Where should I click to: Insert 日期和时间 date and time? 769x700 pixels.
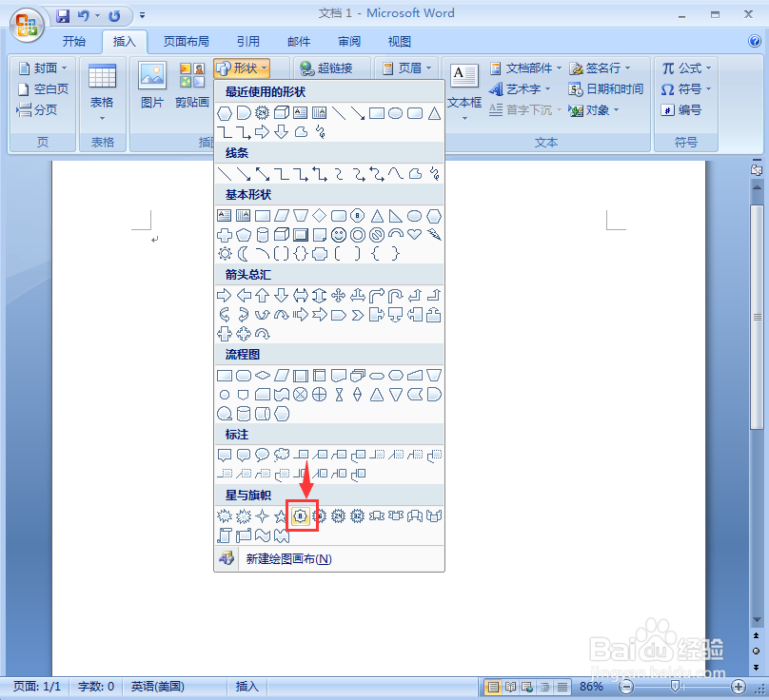[606, 88]
